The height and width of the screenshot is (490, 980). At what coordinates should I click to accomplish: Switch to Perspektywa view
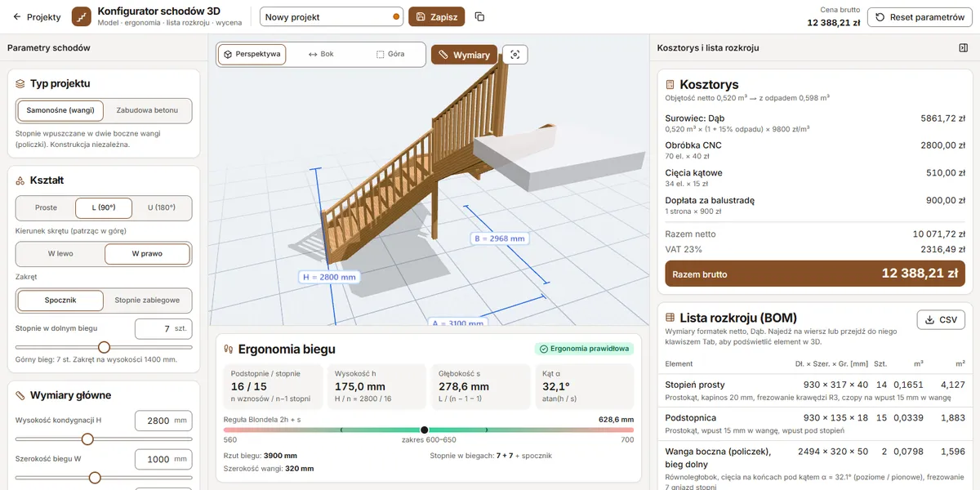pyautogui.click(x=252, y=55)
